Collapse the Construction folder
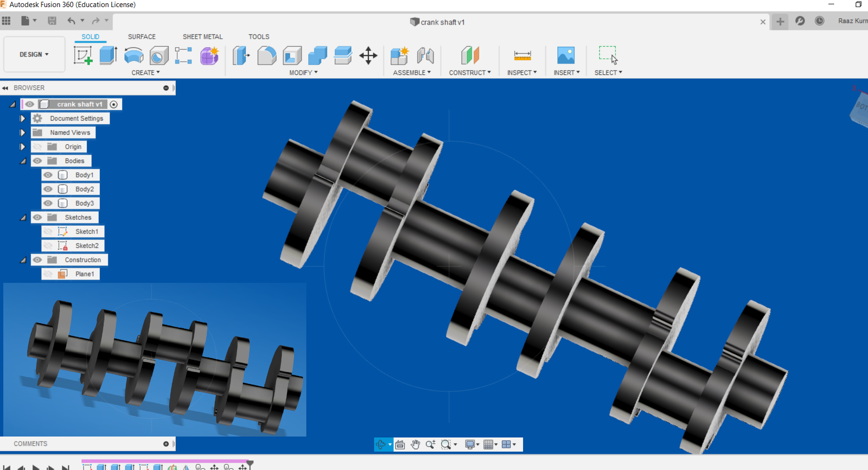This screenshot has width=868, height=470. tap(23, 260)
